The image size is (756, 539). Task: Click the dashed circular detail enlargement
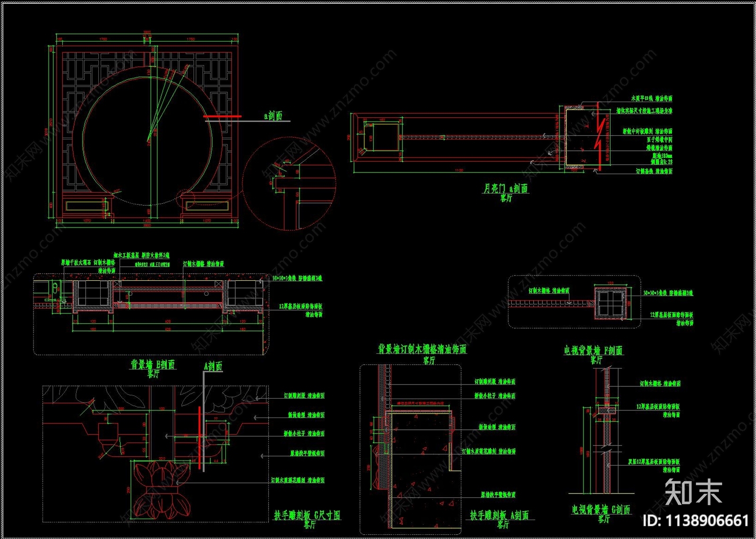289,183
